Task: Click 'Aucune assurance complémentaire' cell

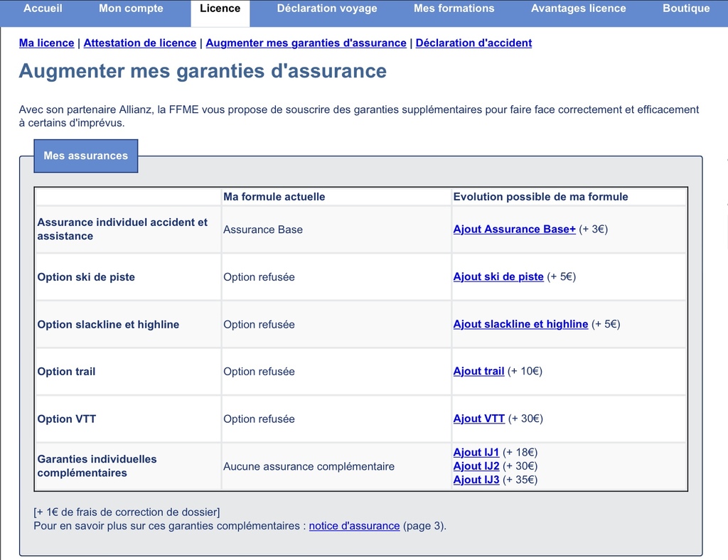Action: point(309,466)
